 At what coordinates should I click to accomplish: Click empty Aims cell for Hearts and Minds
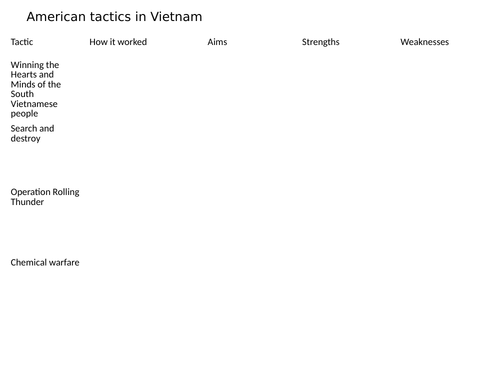coord(251,89)
